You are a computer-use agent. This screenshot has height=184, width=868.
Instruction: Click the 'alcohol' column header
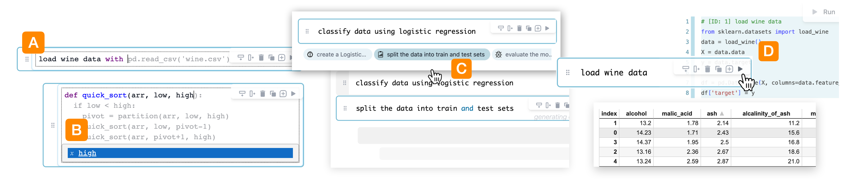click(x=636, y=114)
